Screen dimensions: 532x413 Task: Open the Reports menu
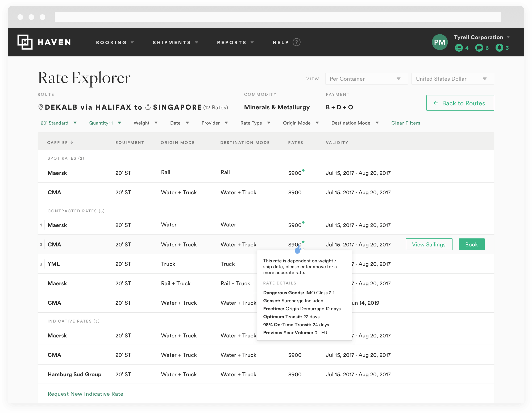(235, 43)
